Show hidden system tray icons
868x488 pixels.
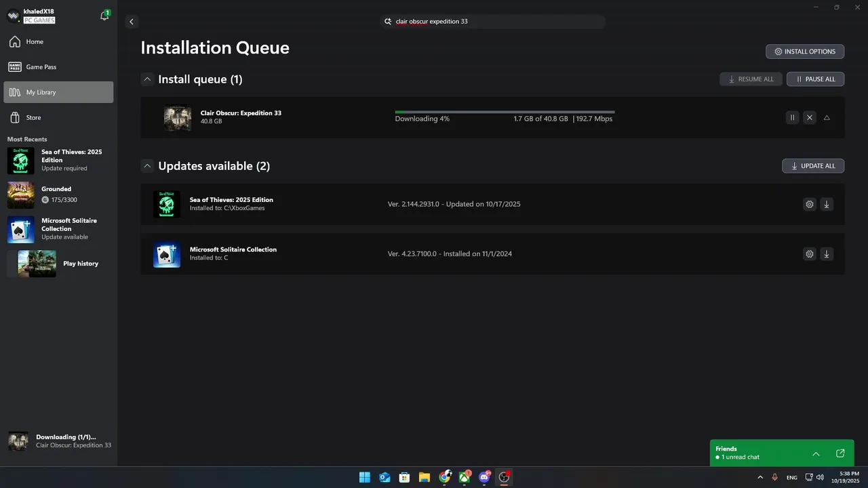click(x=760, y=478)
